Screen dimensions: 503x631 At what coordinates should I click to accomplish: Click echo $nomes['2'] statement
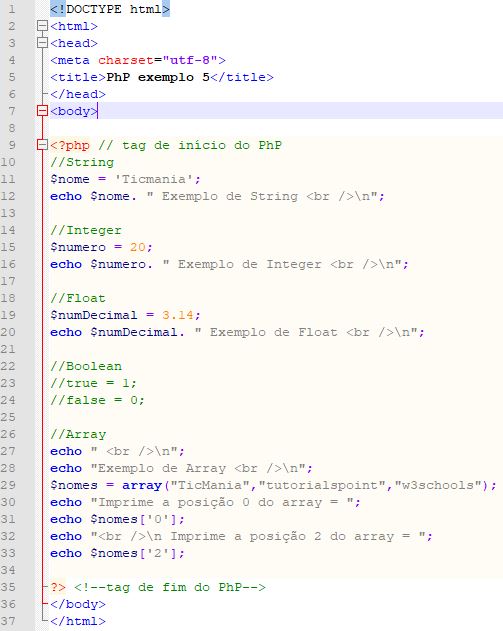point(117,553)
